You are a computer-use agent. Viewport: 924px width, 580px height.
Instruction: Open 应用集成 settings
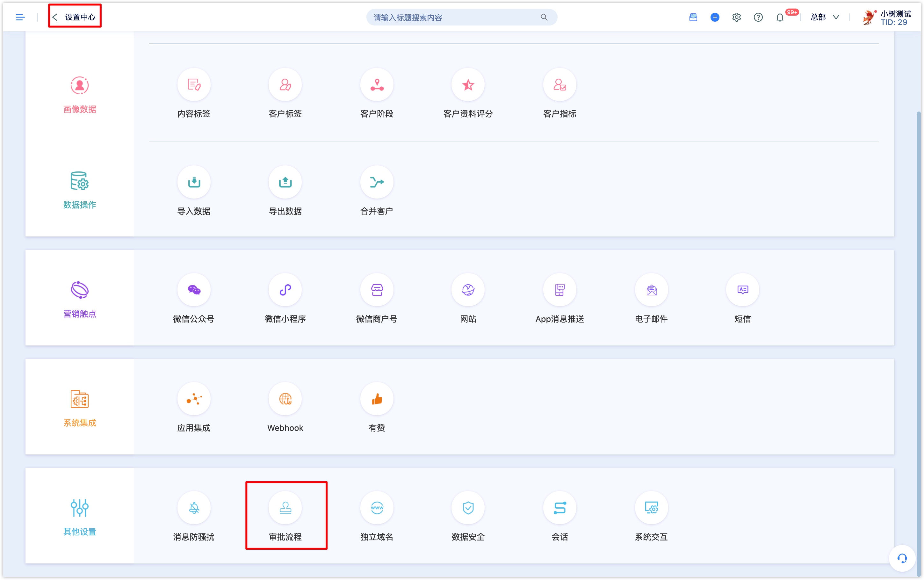click(194, 407)
